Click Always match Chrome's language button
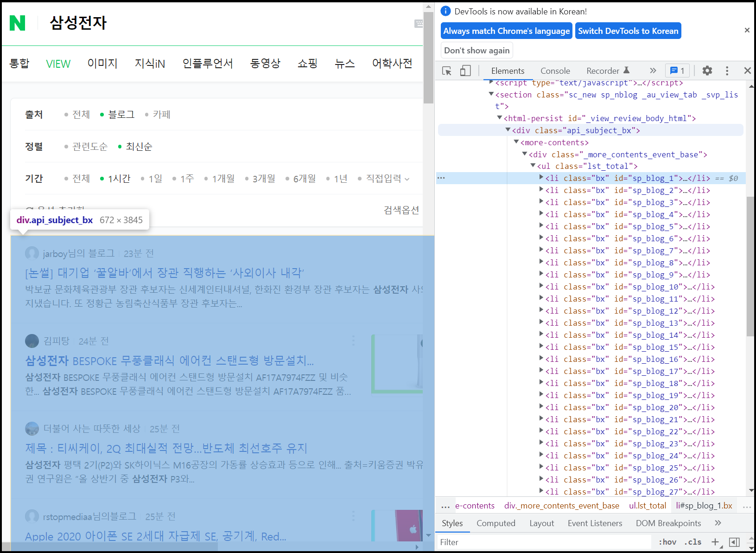This screenshot has width=756, height=553. point(506,31)
